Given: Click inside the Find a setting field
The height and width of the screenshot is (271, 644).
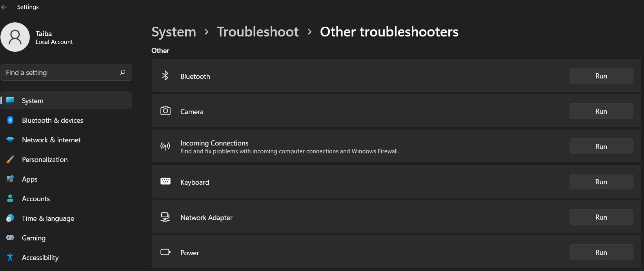Looking at the screenshot, I should click(x=59, y=72).
